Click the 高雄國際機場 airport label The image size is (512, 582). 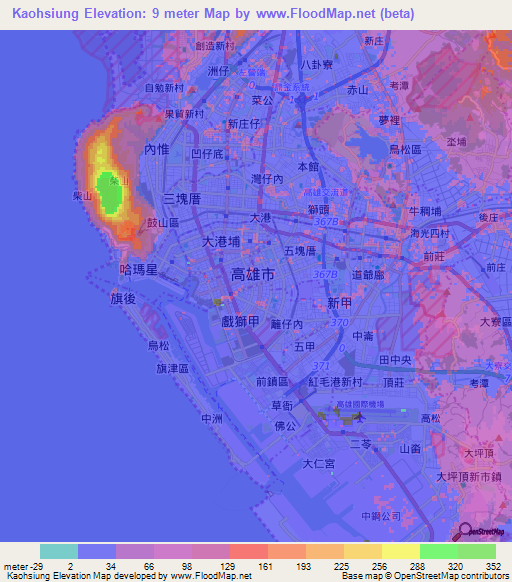[x=360, y=404]
